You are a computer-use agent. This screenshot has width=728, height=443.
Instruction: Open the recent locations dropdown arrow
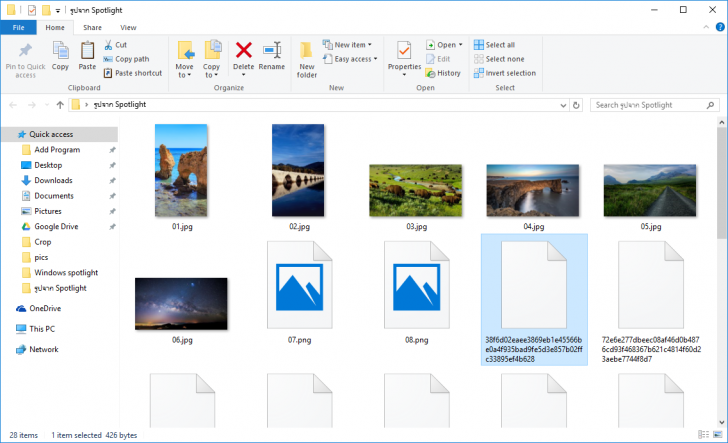pyautogui.click(x=47, y=105)
